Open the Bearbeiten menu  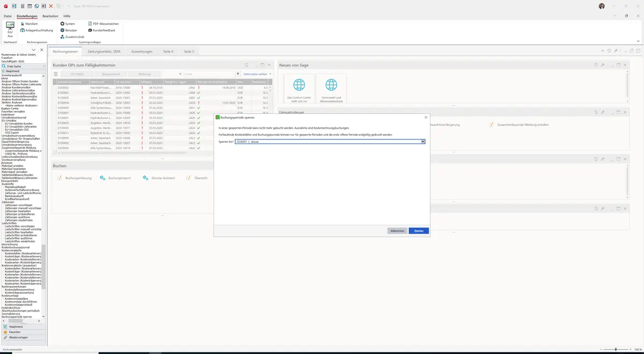pyautogui.click(x=50, y=16)
